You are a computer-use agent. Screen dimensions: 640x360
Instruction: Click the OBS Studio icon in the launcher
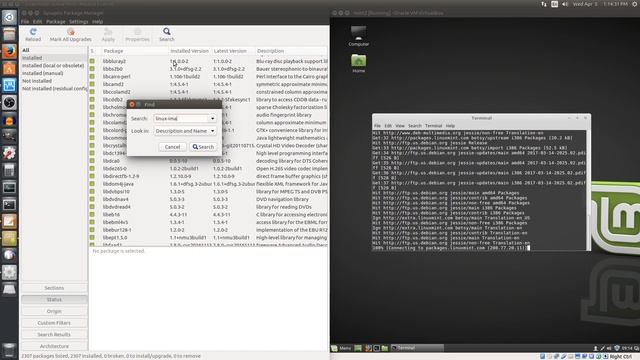[9, 102]
